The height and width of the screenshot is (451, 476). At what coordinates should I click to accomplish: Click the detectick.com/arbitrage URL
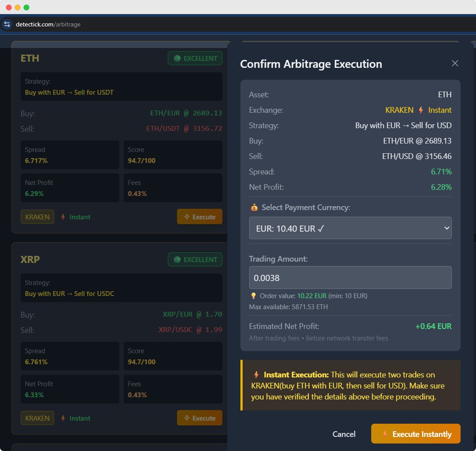[48, 24]
